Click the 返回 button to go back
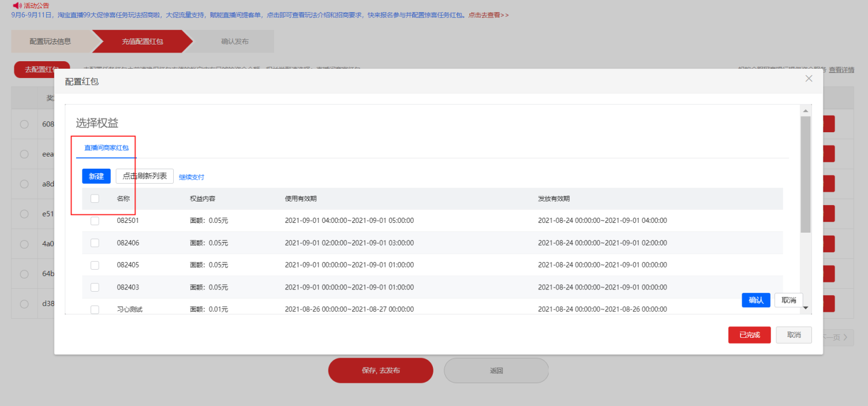The image size is (868, 406). pyautogui.click(x=496, y=370)
